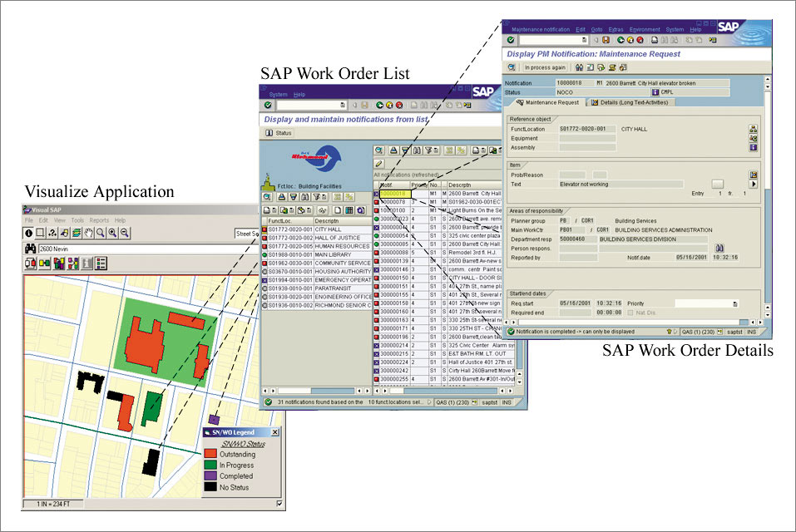Click the structure list icon beside CITY HALL
Image resolution: width=796 pixels, height=532 pixels.
tap(754, 129)
